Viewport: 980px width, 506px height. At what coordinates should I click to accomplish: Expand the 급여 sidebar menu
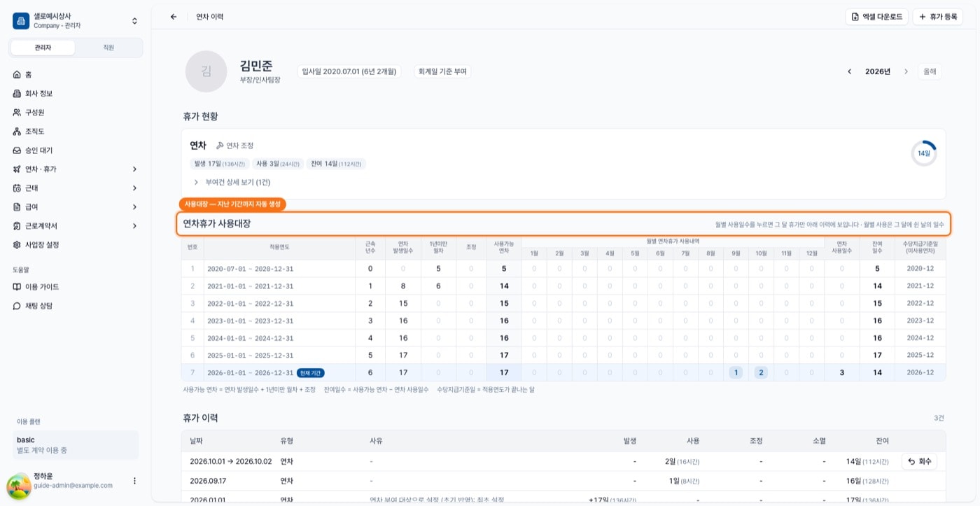76,206
